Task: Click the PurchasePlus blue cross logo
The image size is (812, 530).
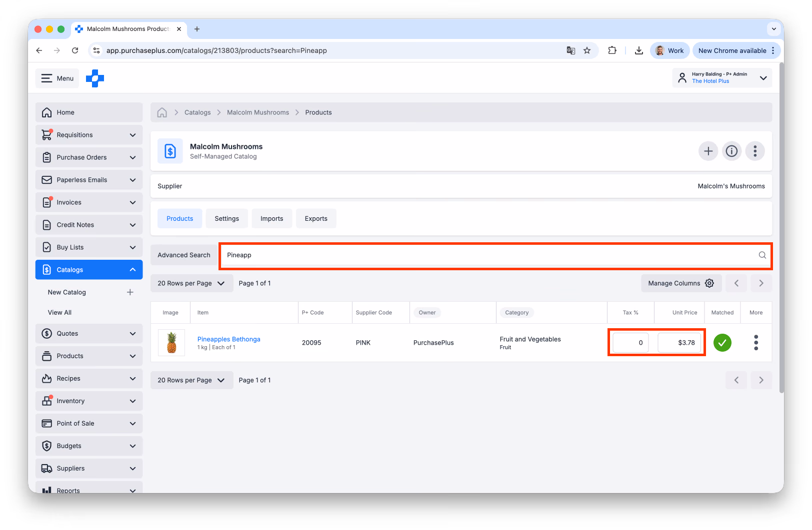Action: pyautogui.click(x=95, y=78)
